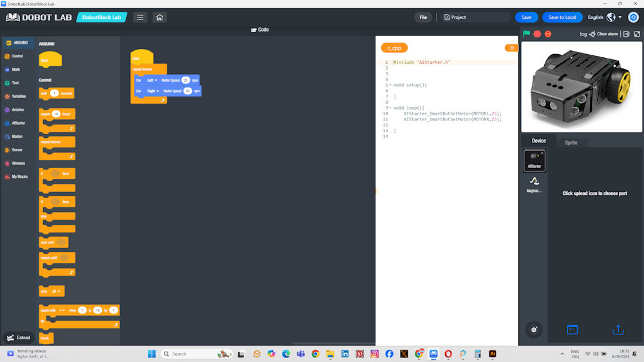Image resolution: width=644 pixels, height=362 pixels.
Task: Click the taskbar Search box
Action: click(x=197, y=354)
